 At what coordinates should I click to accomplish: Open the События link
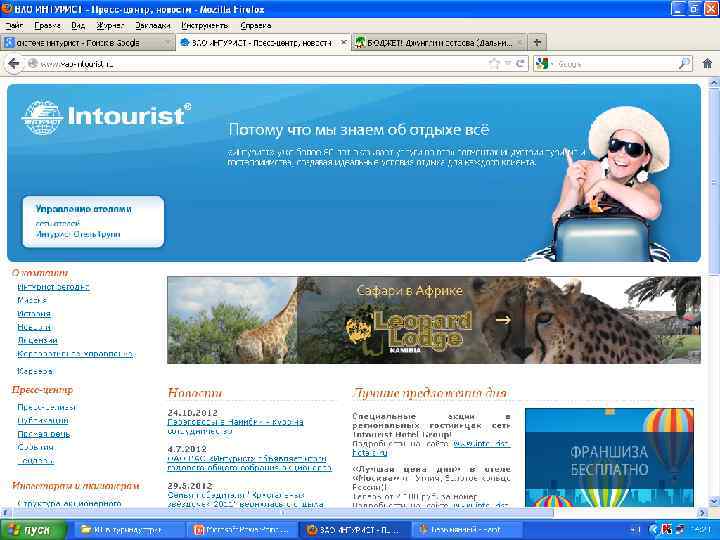click(x=36, y=447)
